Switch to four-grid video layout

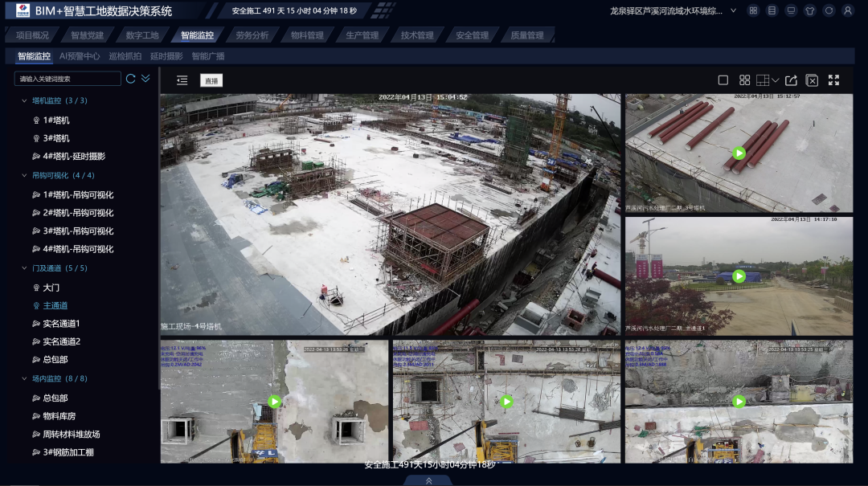click(x=744, y=80)
